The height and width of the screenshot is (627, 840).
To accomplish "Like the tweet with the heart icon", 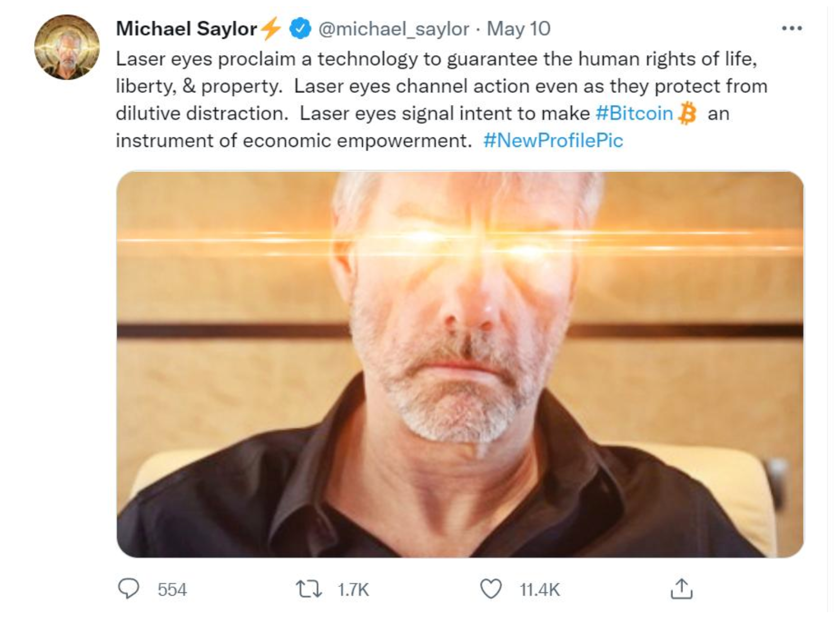I will 491,589.
